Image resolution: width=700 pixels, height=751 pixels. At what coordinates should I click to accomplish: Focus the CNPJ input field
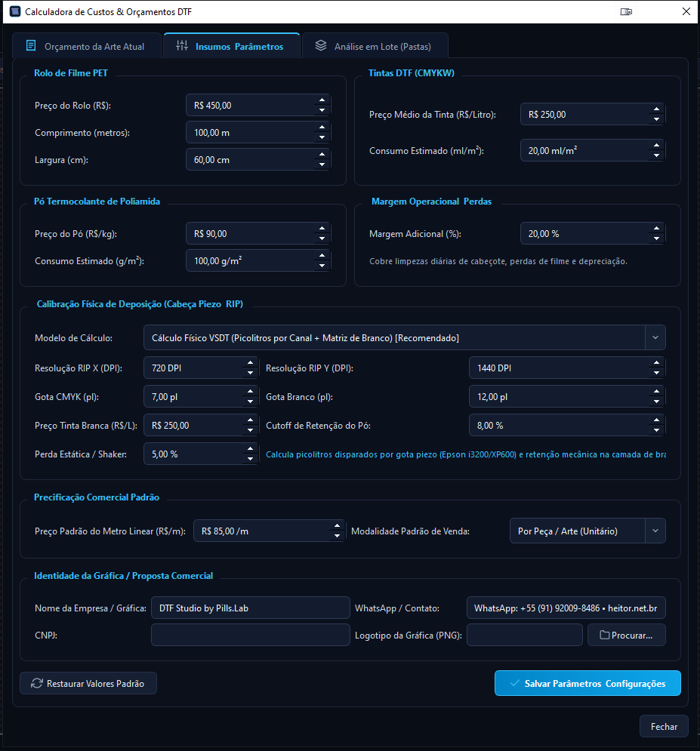click(250, 635)
